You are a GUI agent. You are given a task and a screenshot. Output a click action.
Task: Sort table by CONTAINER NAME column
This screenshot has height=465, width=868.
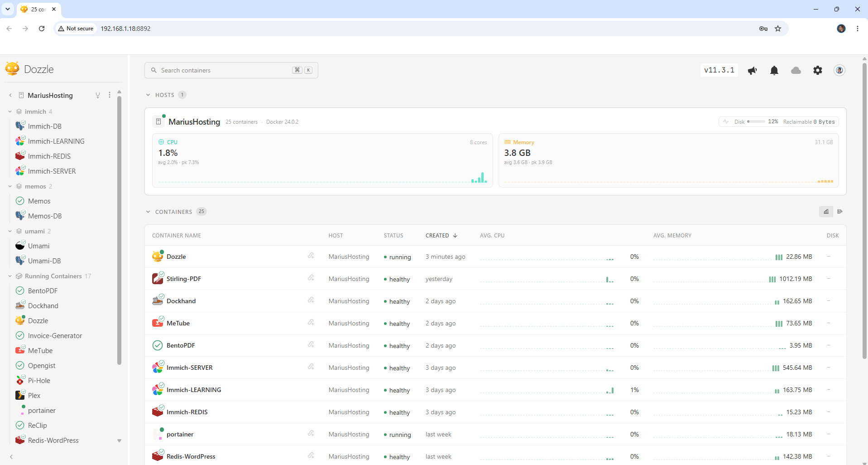(x=177, y=236)
